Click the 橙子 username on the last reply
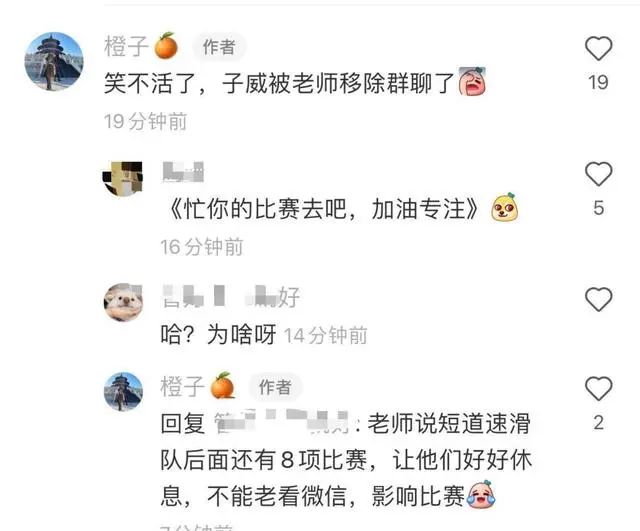The width and height of the screenshot is (640, 531). (182, 386)
